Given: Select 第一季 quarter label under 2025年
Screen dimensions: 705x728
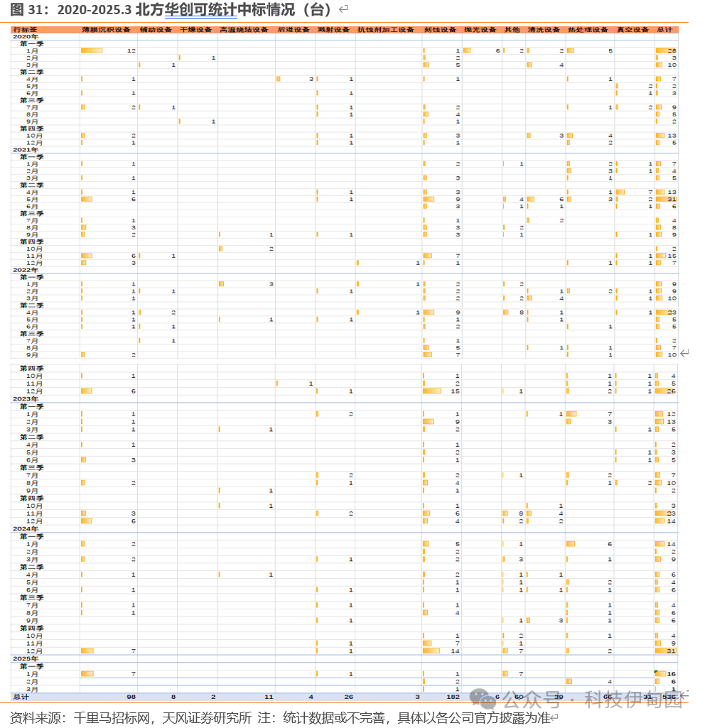Looking at the screenshot, I should tap(31, 666).
